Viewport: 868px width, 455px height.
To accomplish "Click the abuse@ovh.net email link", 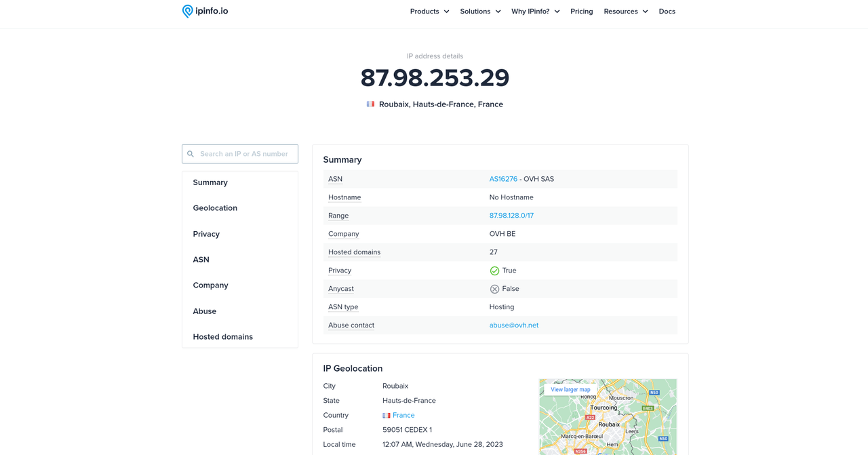I will 514,325.
